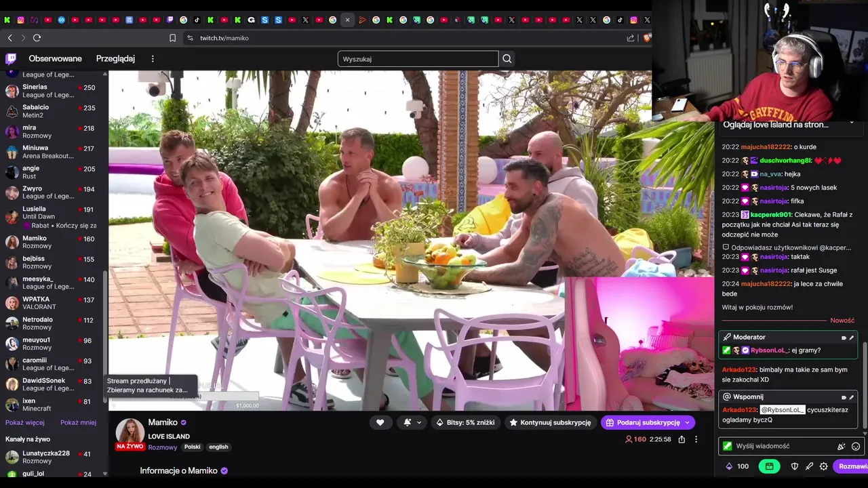The width and height of the screenshot is (868, 488).
Task: Click the Wyszukaj search field
Action: (x=418, y=59)
